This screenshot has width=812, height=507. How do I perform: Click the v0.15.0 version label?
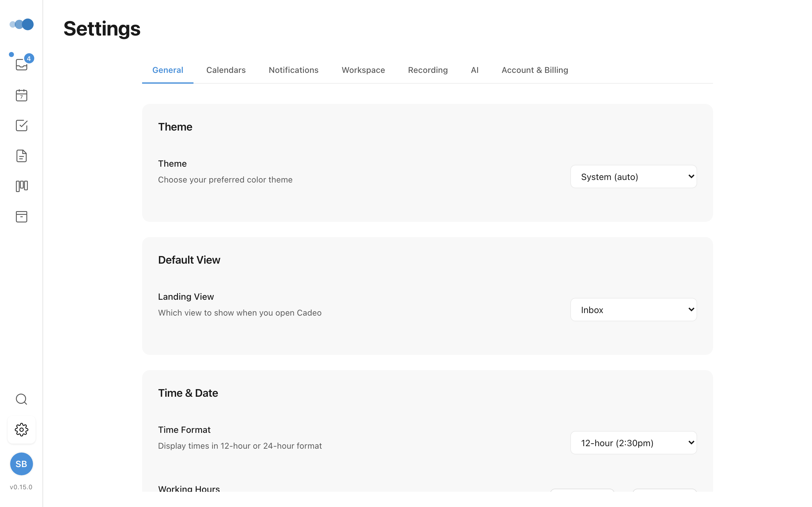tap(22, 487)
